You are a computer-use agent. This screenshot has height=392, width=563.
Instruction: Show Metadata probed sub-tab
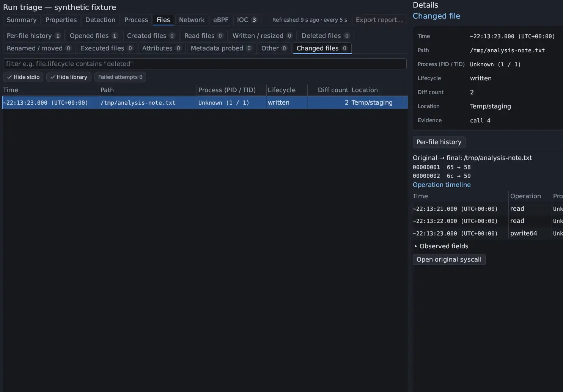point(222,48)
